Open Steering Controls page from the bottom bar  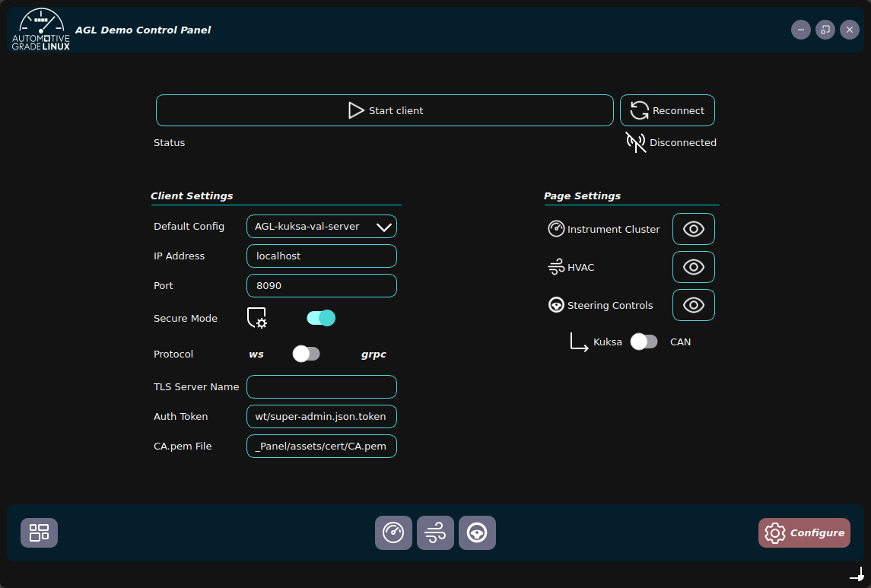click(x=477, y=532)
